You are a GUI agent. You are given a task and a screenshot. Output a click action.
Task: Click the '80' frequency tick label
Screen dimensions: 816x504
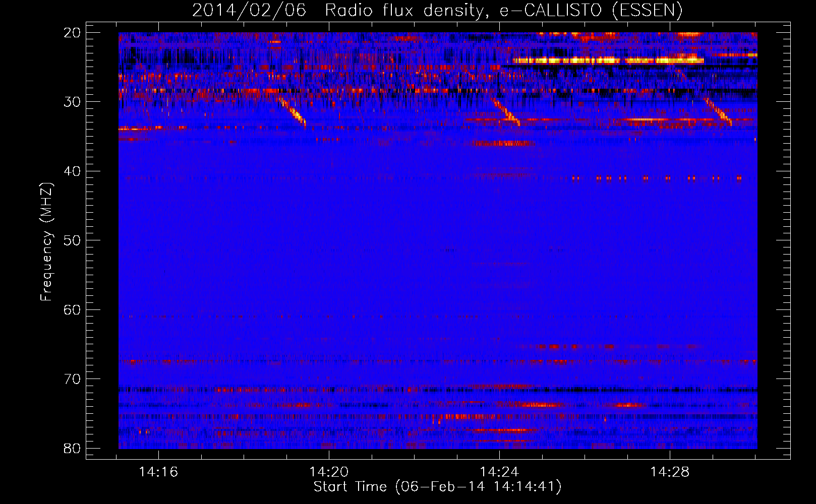[x=72, y=448]
